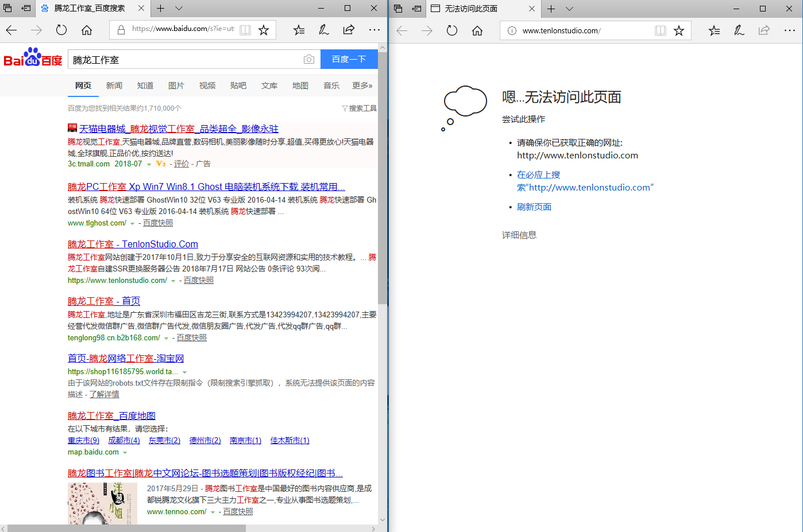Select 新闻 tab

pyautogui.click(x=114, y=86)
